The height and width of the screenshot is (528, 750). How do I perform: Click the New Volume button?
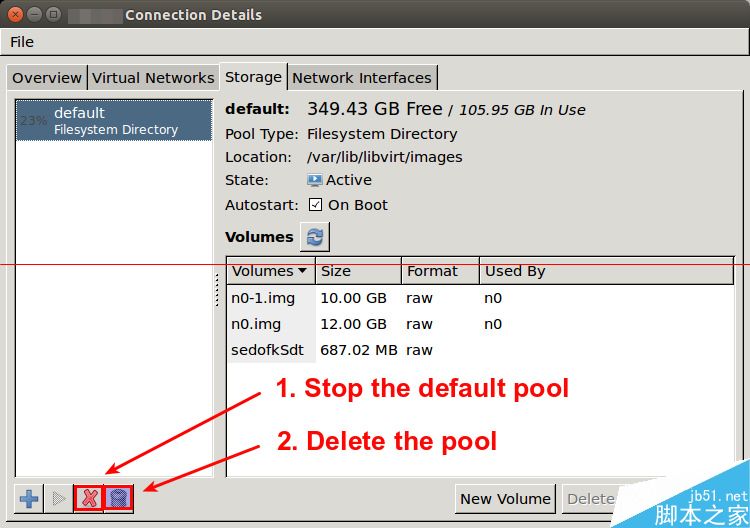(505, 498)
